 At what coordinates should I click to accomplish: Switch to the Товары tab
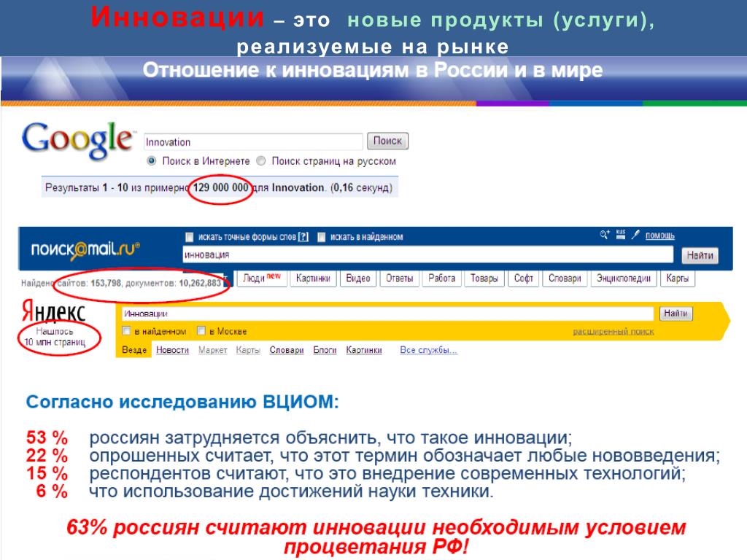click(484, 279)
